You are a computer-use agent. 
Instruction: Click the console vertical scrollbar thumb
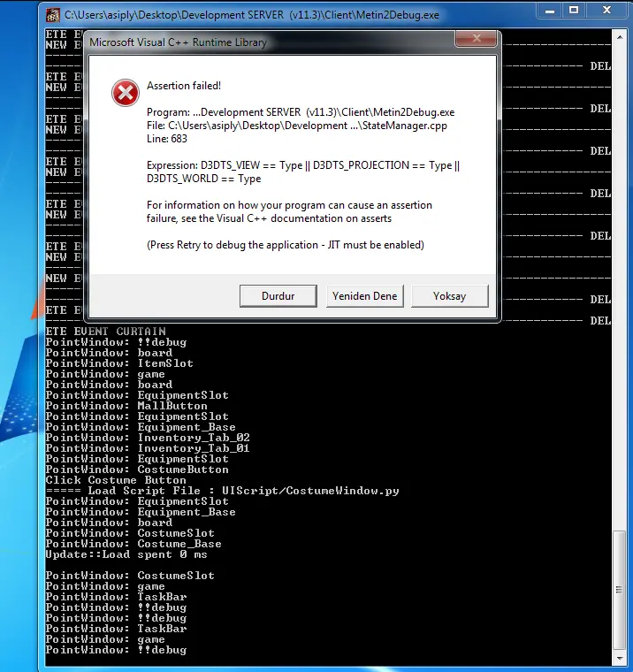(619, 590)
